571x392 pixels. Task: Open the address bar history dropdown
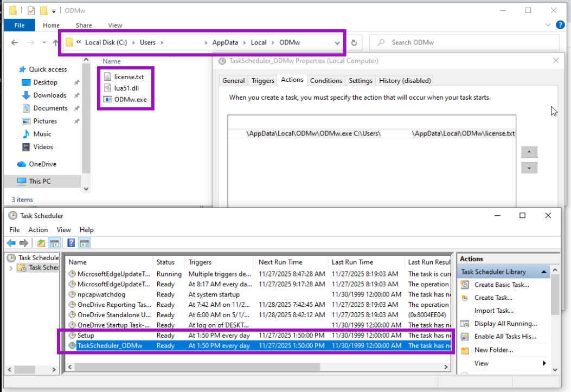point(337,43)
